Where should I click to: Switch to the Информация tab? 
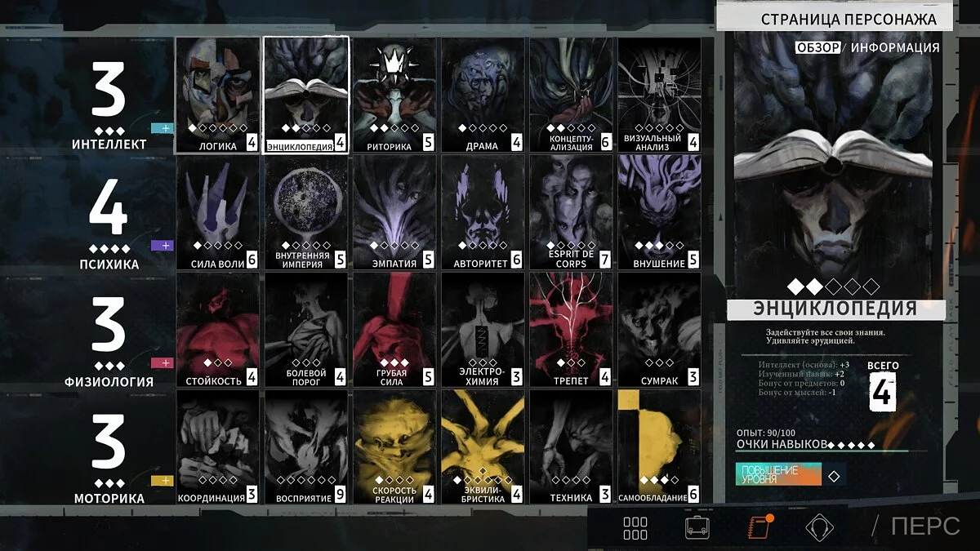(895, 47)
